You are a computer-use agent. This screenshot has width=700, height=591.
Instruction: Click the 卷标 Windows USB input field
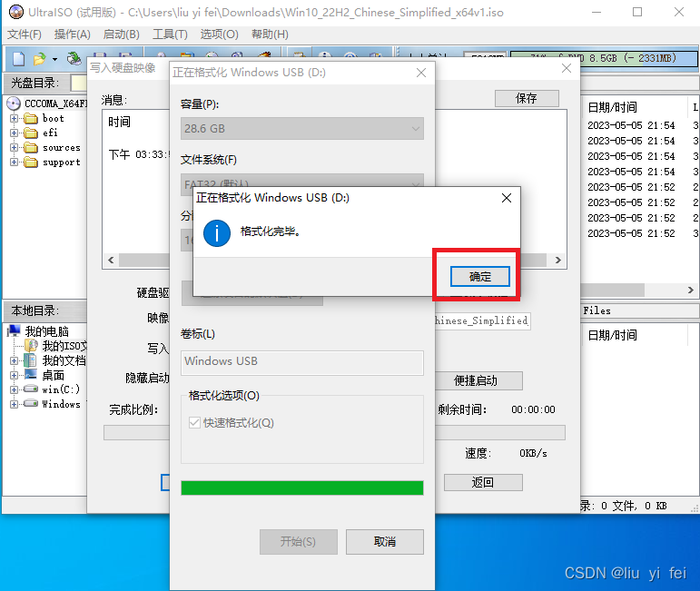coord(302,362)
